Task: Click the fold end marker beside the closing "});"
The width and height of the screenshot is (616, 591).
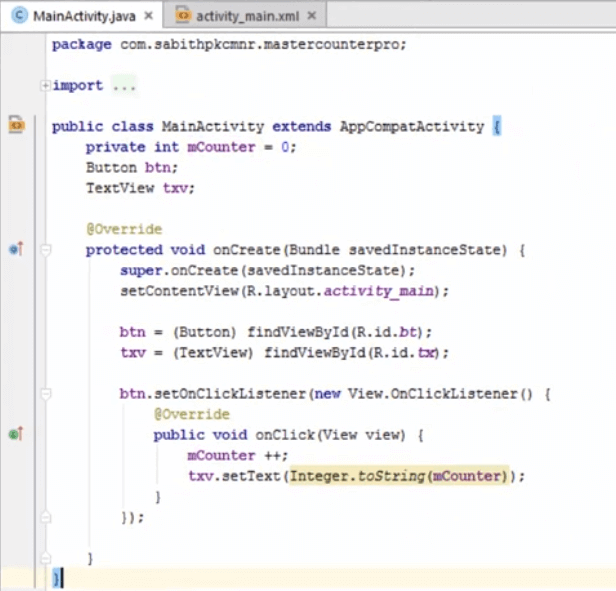Action: click(46, 517)
